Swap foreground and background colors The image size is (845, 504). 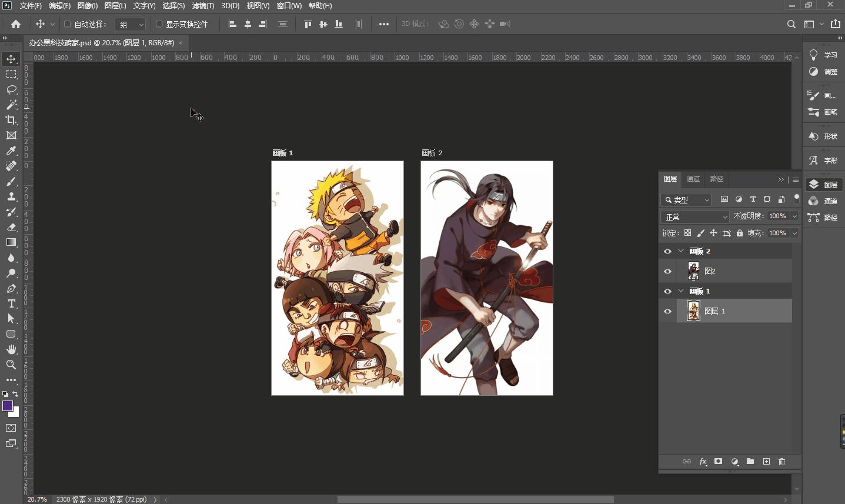click(x=15, y=394)
